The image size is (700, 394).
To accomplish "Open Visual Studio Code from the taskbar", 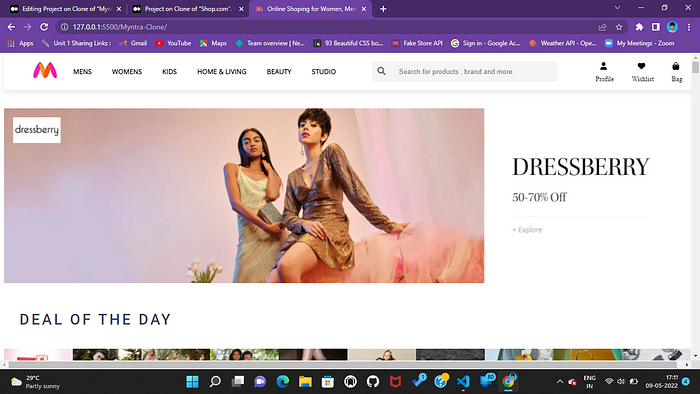I will [x=463, y=382].
